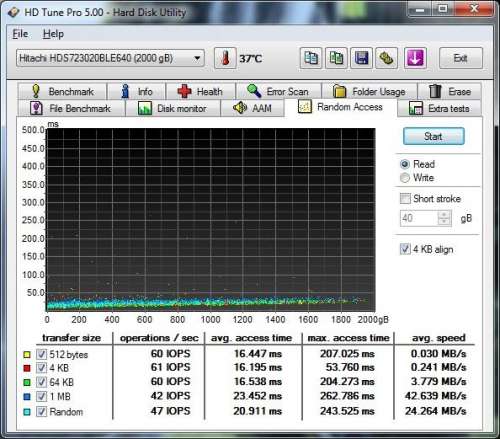Click the blue 1 MB color swatch
This screenshot has height=439, width=500.
[x=27, y=397]
